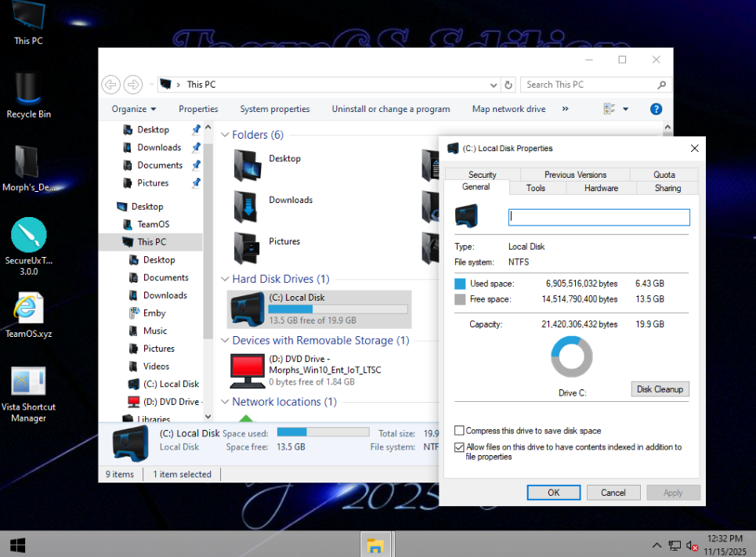Open the SecureUxTheme desktop shortcut icon
Viewport: 756px width, 557px height.
[29, 236]
